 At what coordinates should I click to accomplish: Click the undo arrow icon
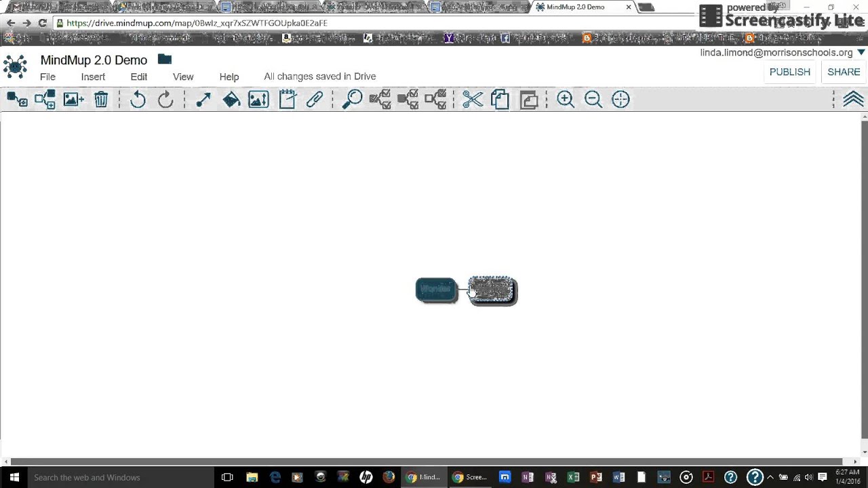tap(138, 100)
